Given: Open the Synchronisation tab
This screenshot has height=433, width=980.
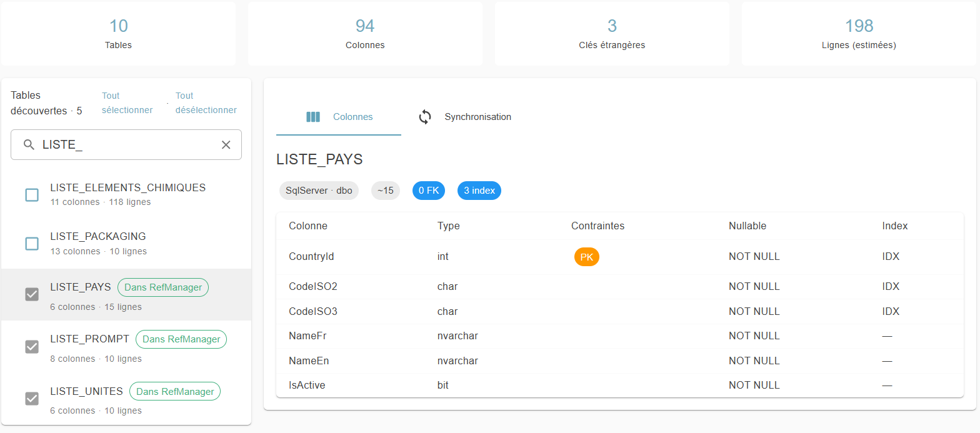Looking at the screenshot, I should (464, 117).
